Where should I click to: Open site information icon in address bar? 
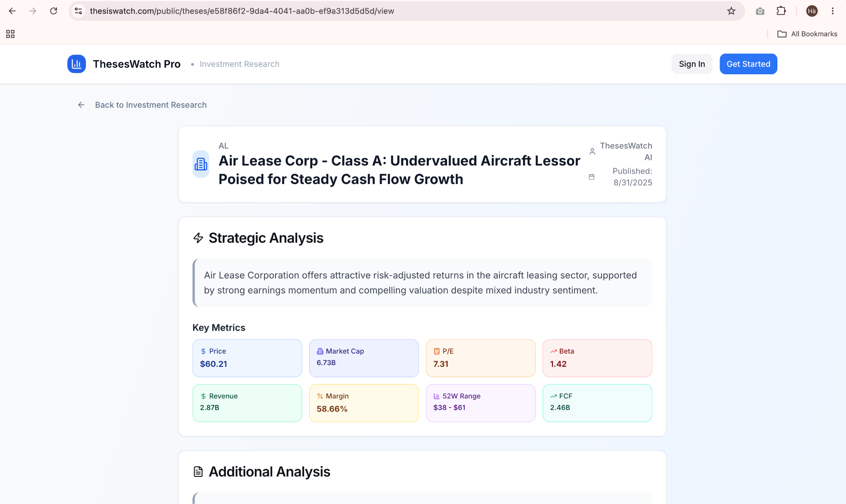[x=78, y=11]
